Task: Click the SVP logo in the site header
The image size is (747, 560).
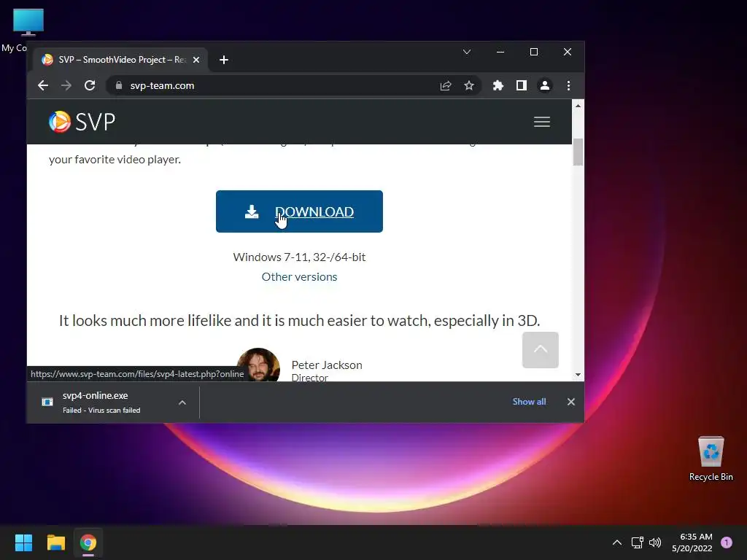Action: tap(82, 122)
